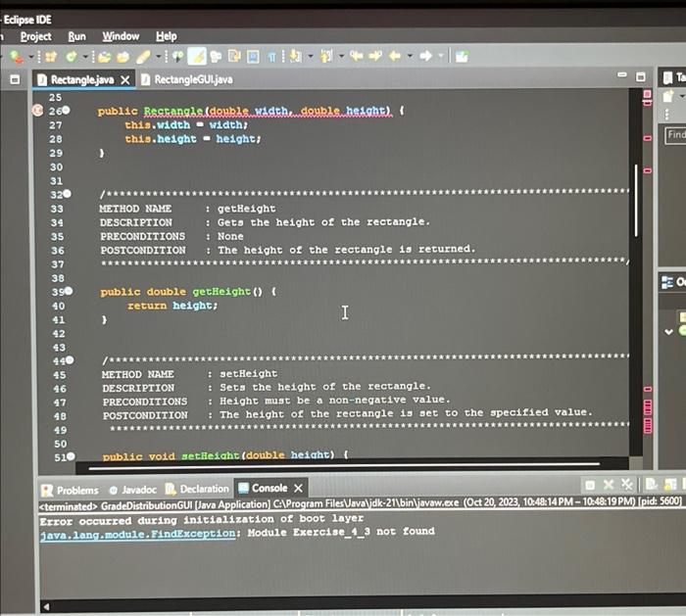Viewport: 686px width, 616px height.
Task: Toggle the console Scroll Lock icon
Action: [670, 484]
